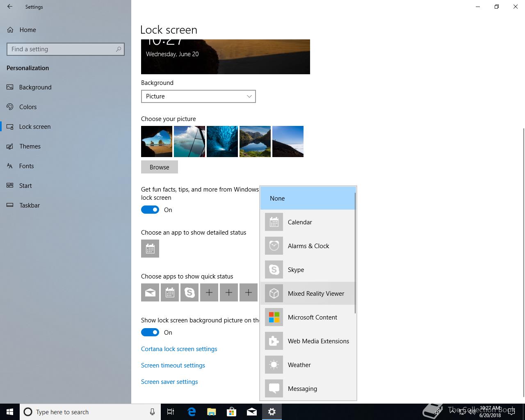Select Web Media Extensions in app list
The image size is (525, 420).
308,341
